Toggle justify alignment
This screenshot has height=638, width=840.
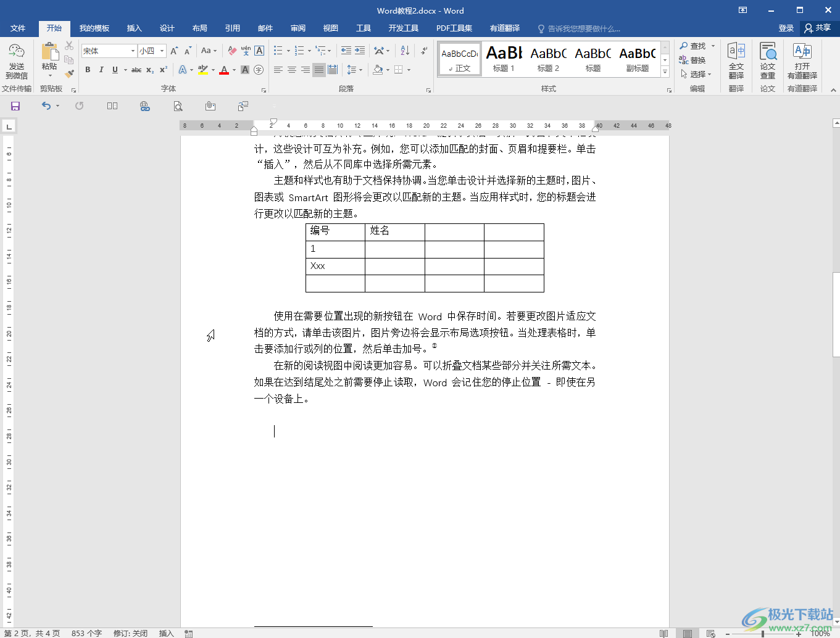pyautogui.click(x=319, y=70)
